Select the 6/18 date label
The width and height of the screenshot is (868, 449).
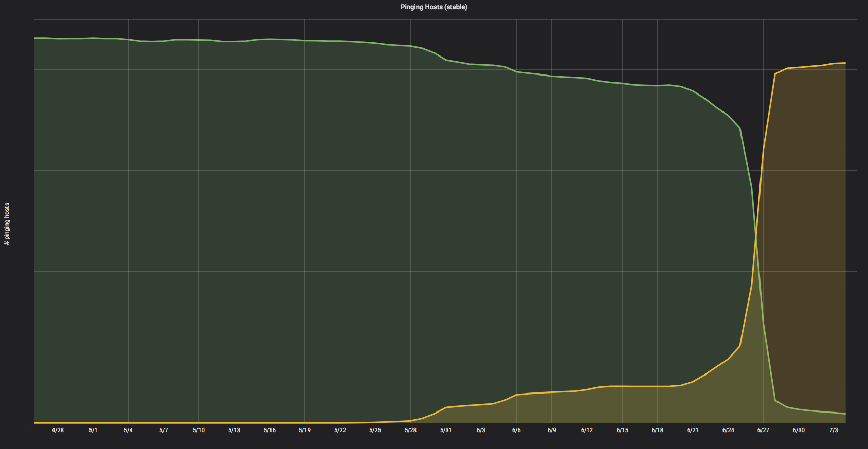coord(657,430)
